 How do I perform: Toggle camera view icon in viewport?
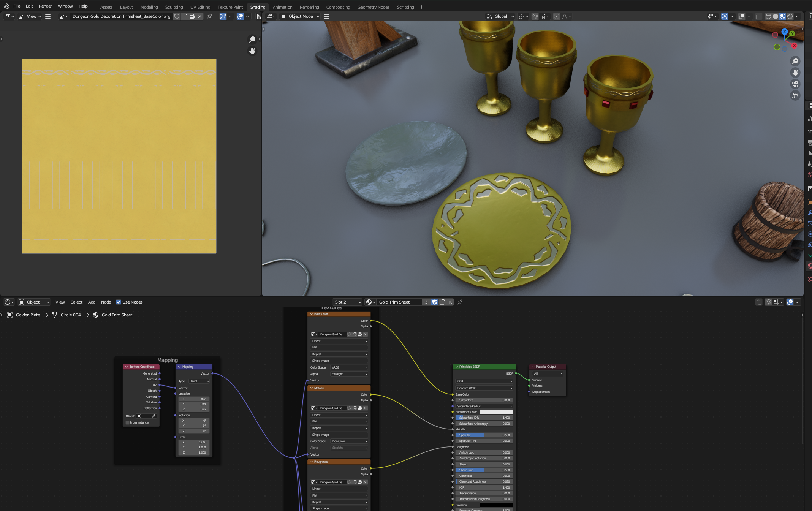795,84
